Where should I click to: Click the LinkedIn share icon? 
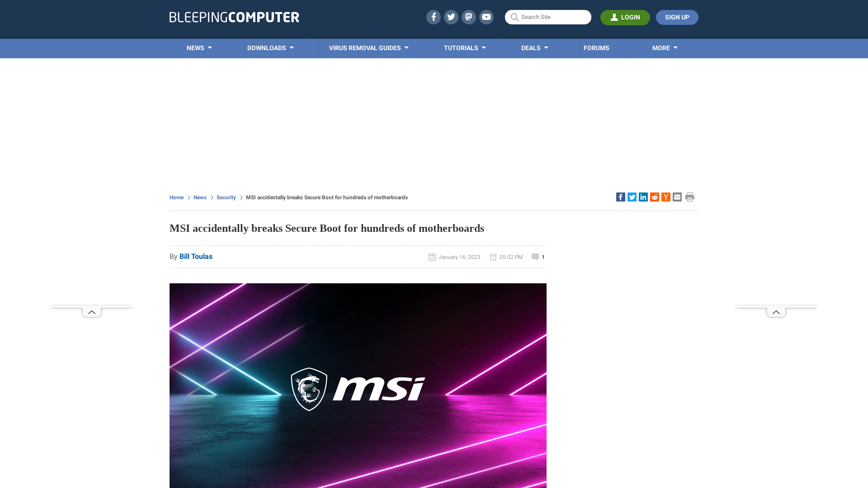coord(643,197)
